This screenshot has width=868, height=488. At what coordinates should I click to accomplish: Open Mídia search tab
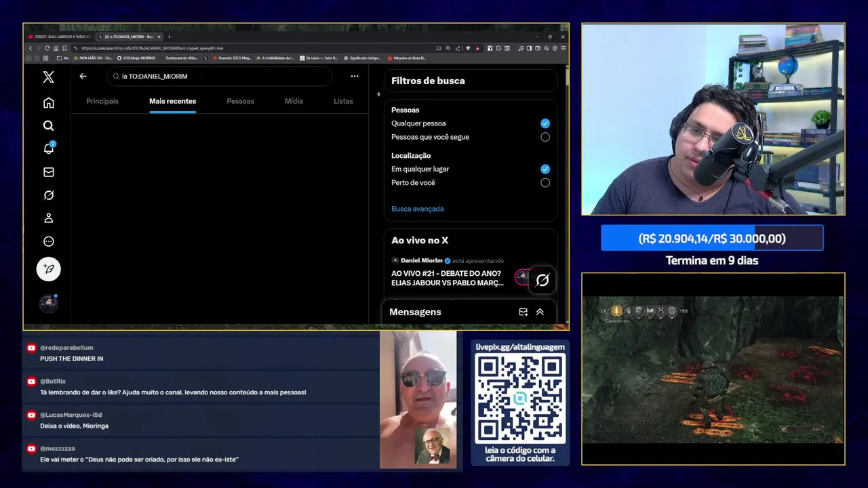coord(294,101)
